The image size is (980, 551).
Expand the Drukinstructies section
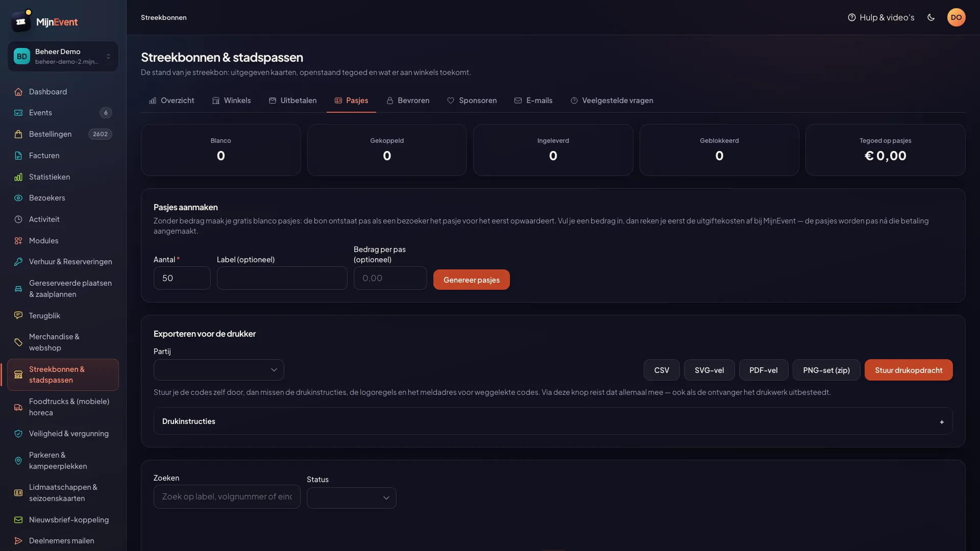[553, 421]
